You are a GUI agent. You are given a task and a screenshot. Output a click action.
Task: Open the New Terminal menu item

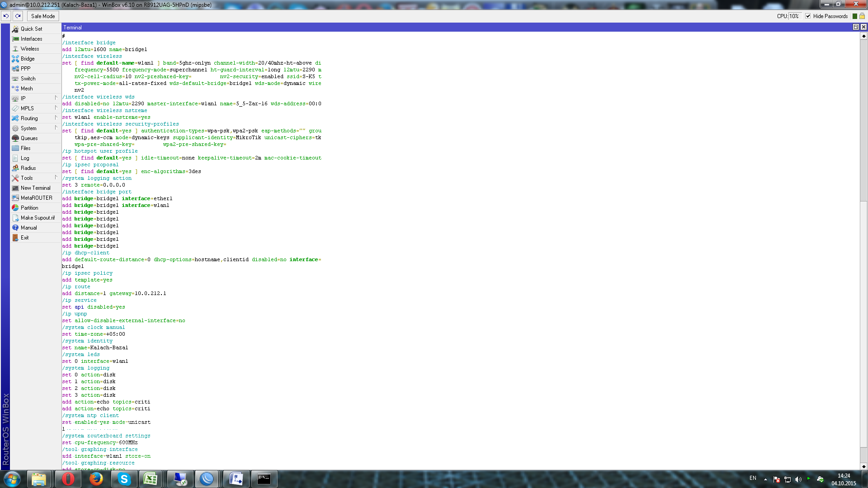coord(35,188)
